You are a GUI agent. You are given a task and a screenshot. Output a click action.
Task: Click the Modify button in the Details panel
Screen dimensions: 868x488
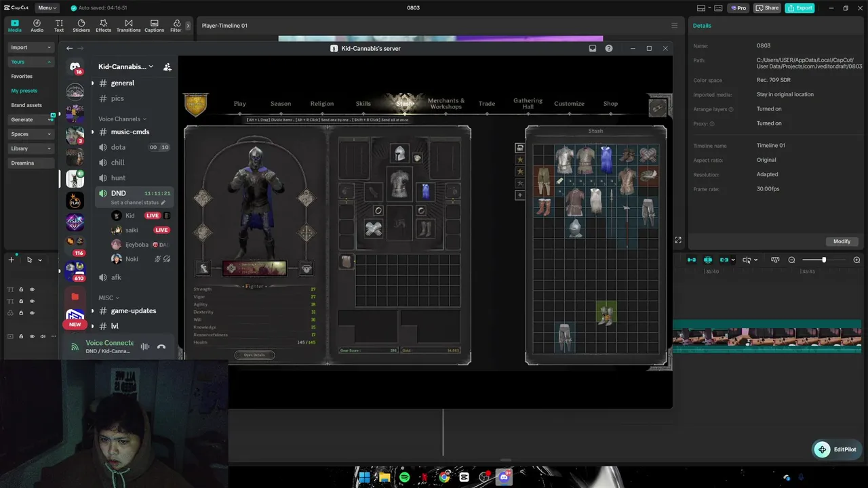(842, 241)
